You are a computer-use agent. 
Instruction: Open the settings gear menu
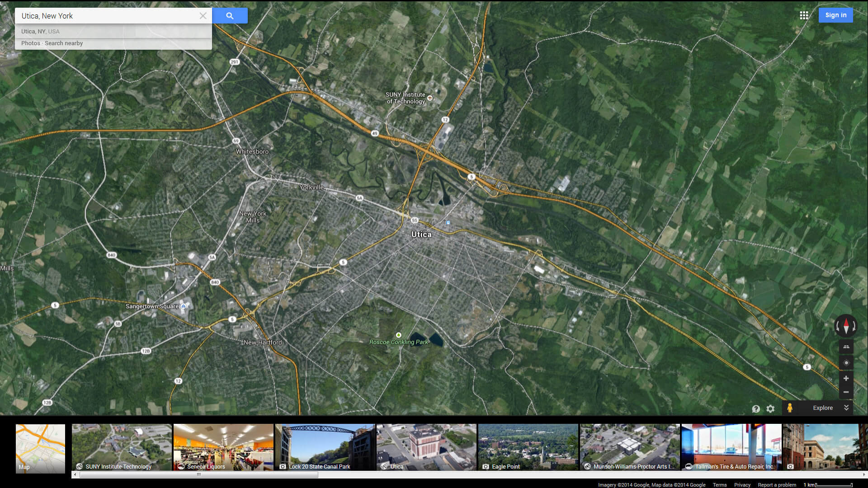click(x=770, y=408)
